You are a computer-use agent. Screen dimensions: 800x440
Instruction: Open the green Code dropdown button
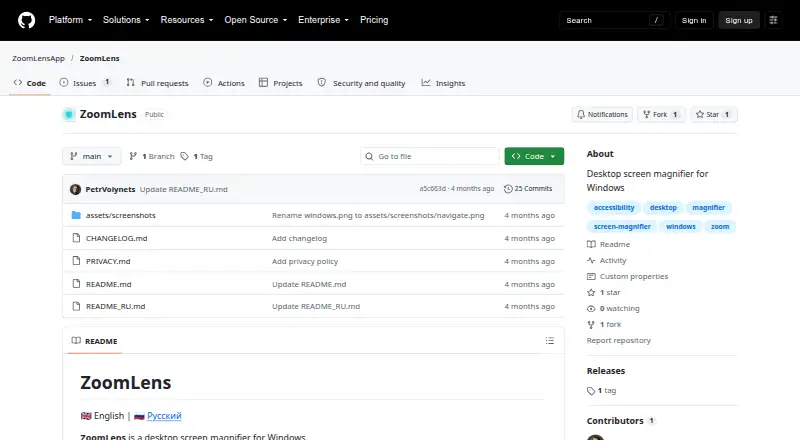tap(534, 156)
